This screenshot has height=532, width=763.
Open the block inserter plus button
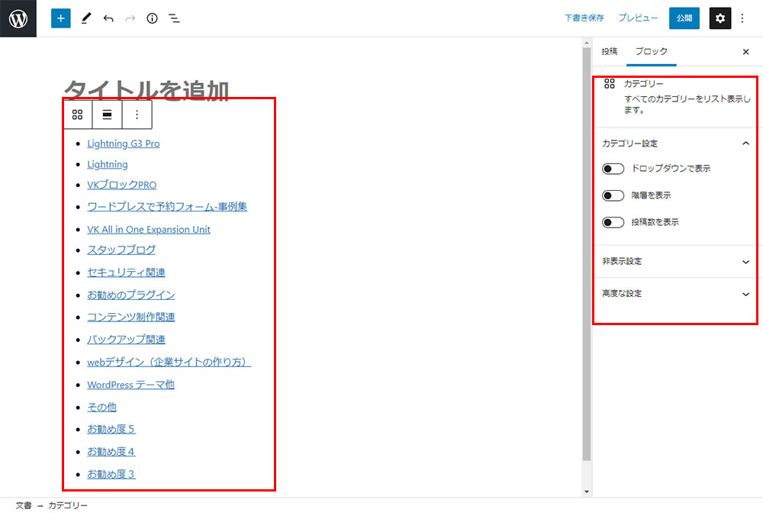tap(61, 18)
